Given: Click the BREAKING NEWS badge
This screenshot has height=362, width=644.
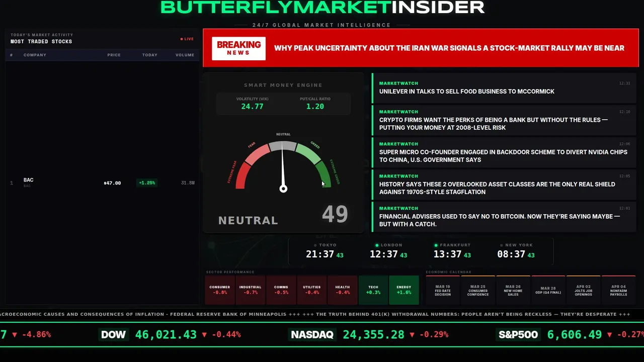Looking at the screenshot, I should tap(238, 48).
